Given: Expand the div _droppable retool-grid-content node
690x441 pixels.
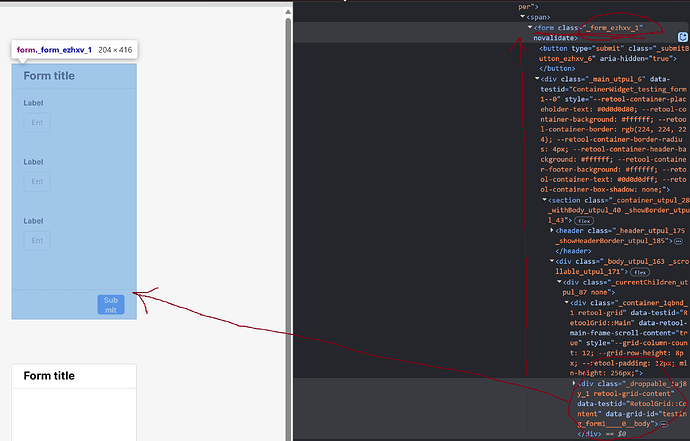Looking at the screenshot, I should pyautogui.click(x=574, y=383).
